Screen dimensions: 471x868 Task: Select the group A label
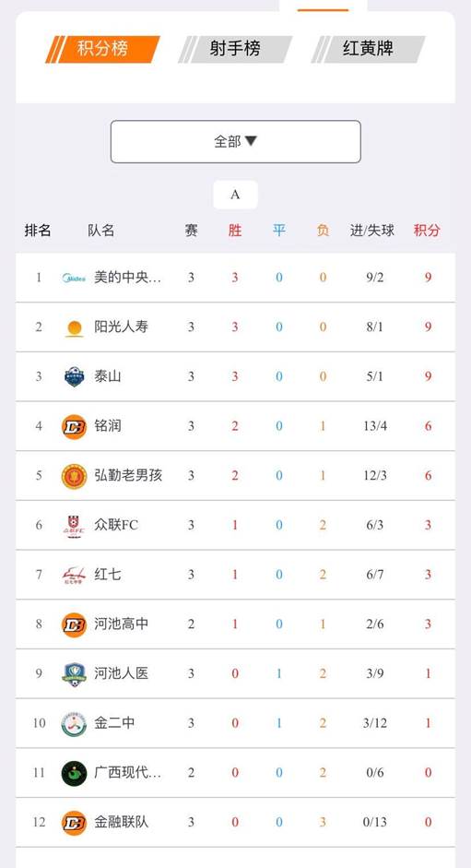pyautogui.click(x=235, y=195)
